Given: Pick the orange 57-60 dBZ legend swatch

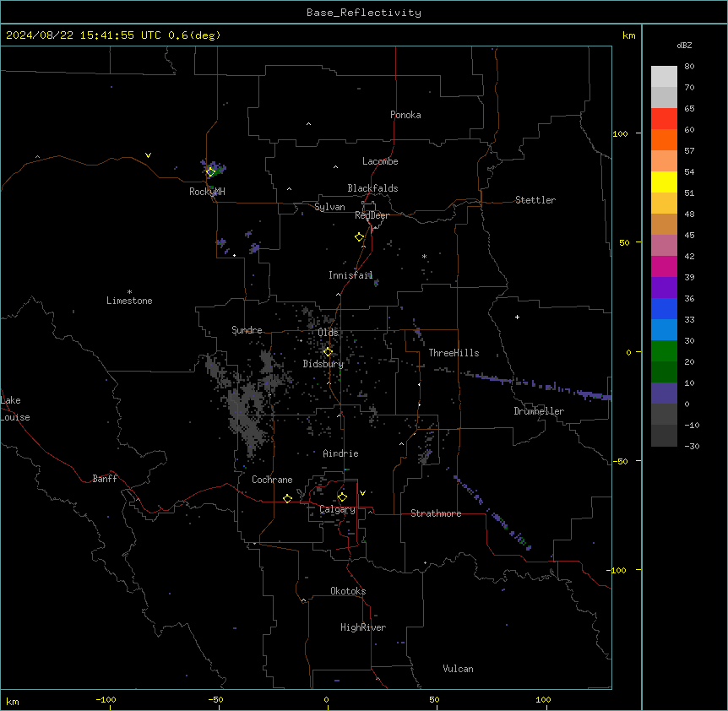Looking at the screenshot, I should (x=664, y=139).
